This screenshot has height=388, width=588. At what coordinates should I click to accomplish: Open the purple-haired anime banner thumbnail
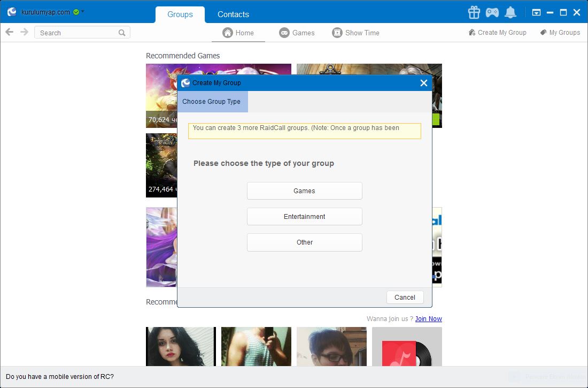tap(161, 247)
